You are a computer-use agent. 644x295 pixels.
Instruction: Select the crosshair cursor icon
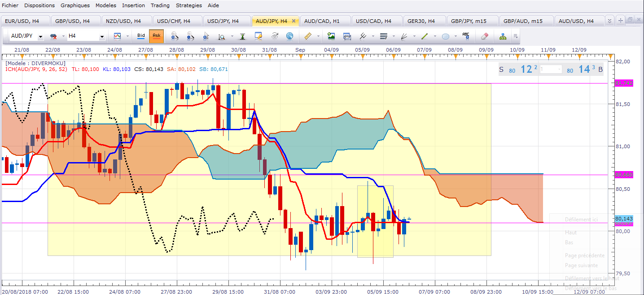pos(206,36)
